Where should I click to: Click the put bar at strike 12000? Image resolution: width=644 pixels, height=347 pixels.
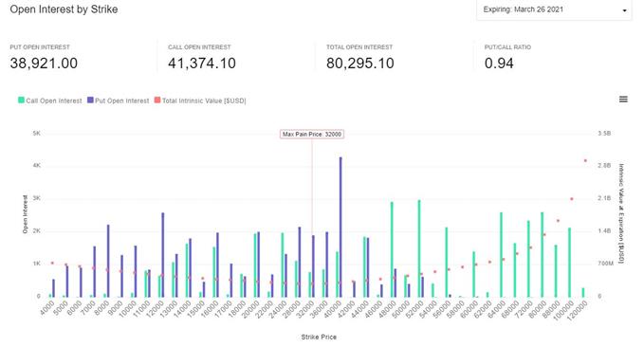(162, 255)
